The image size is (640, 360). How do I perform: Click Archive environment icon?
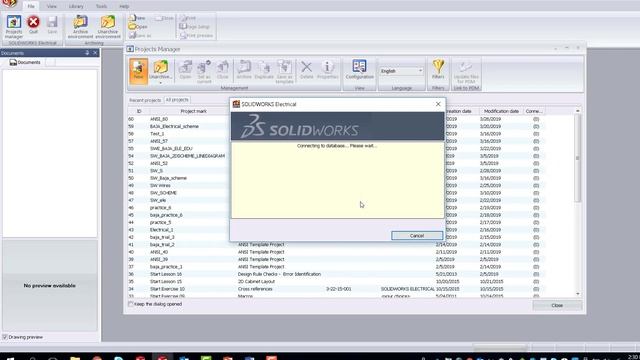(x=80, y=27)
